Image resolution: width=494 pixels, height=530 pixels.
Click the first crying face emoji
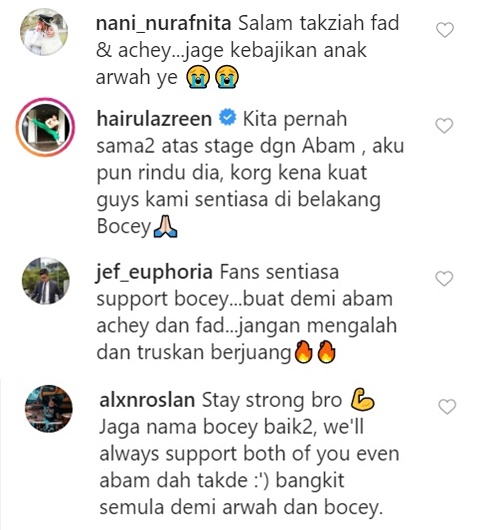pyautogui.click(x=198, y=77)
